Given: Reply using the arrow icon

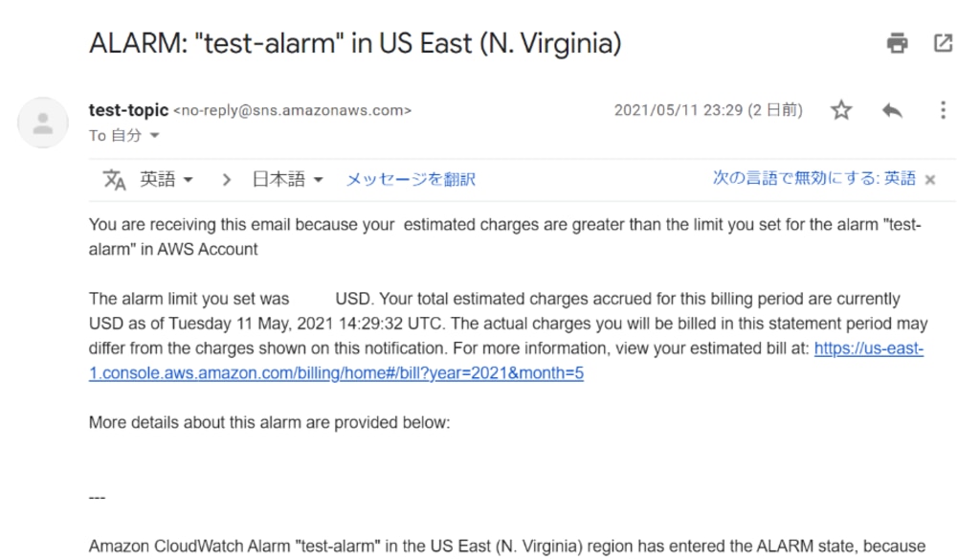Looking at the screenshot, I should pos(892,111).
